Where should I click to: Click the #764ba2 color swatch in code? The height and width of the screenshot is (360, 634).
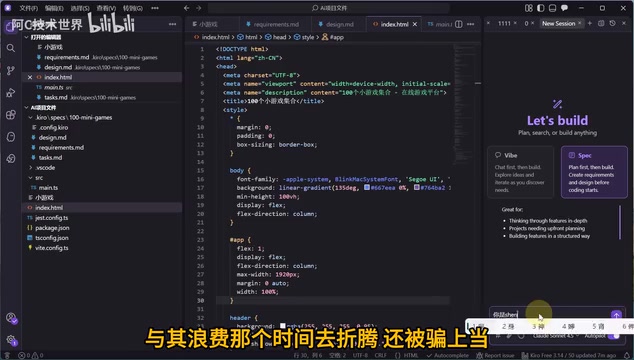pos(416,188)
